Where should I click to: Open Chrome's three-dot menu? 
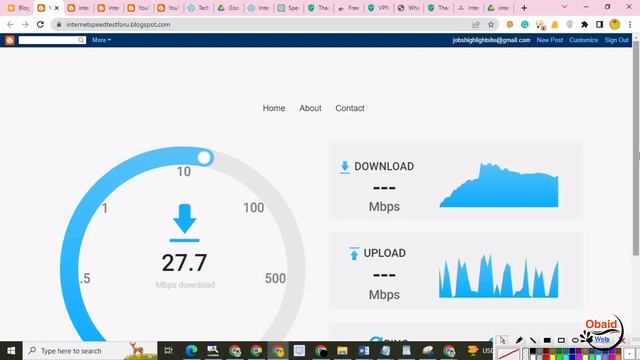click(630, 24)
